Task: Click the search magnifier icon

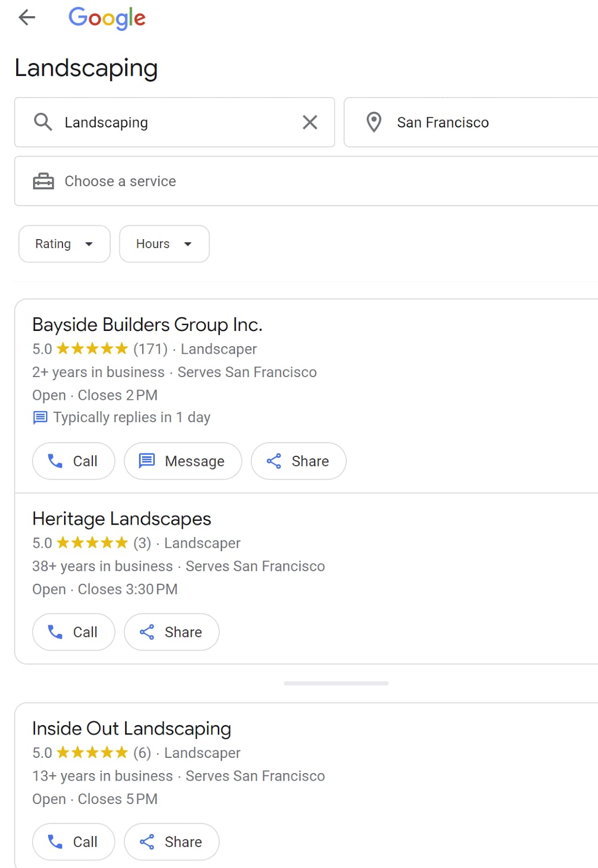Action: [43, 123]
